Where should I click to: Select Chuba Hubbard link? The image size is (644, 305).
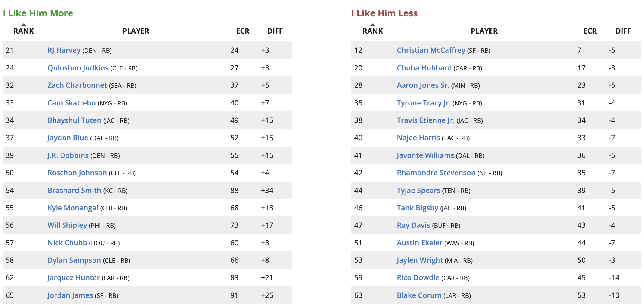[x=424, y=68]
